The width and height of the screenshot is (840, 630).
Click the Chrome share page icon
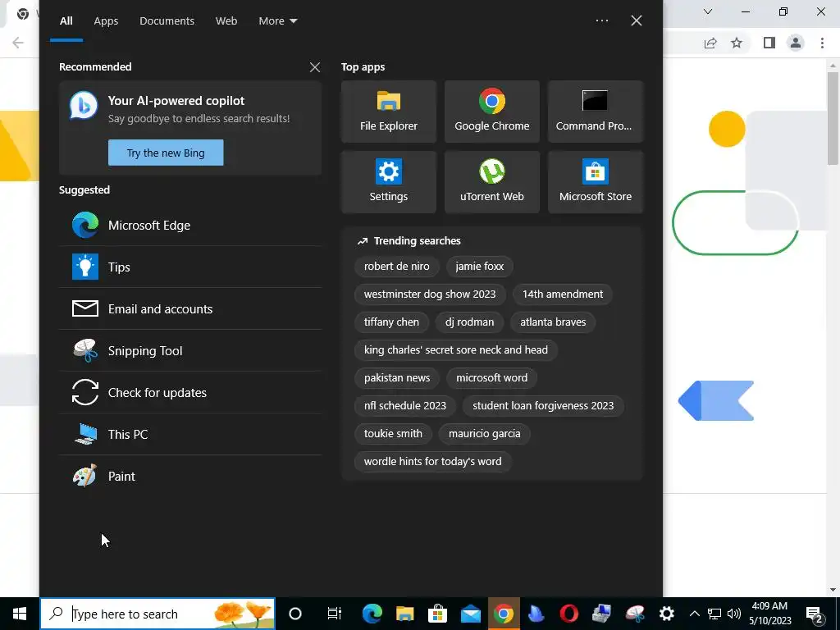click(x=710, y=43)
